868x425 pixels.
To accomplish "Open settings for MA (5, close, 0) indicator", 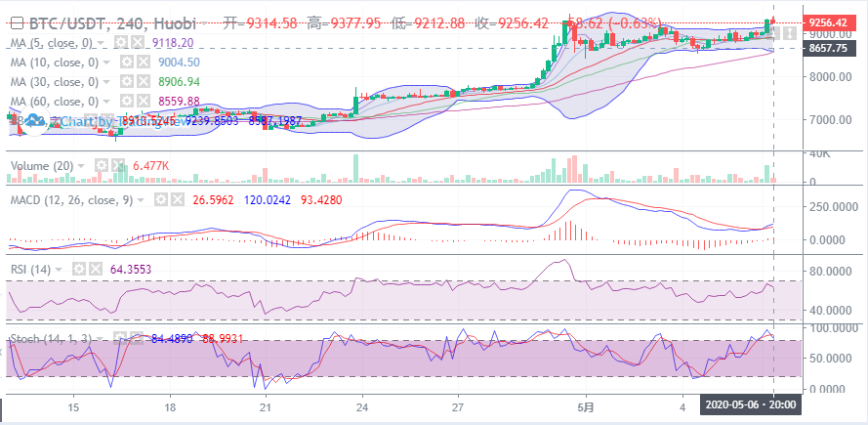I will tap(120, 43).
